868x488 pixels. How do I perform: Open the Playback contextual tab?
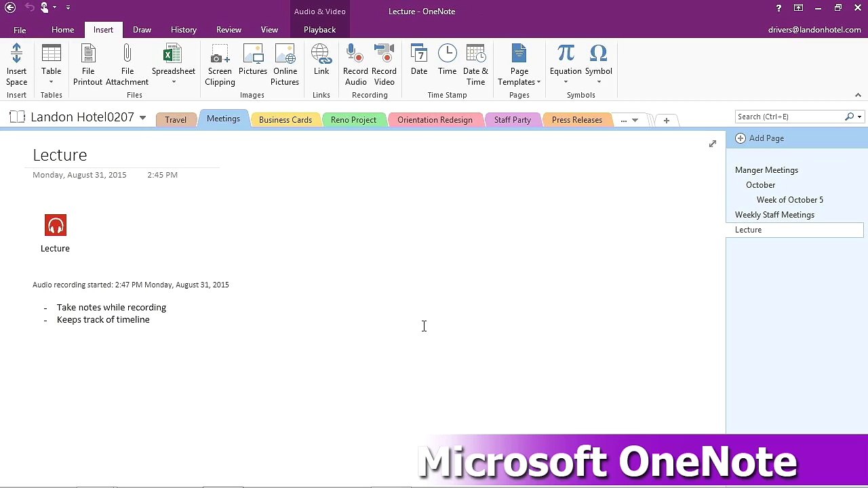(x=319, y=30)
